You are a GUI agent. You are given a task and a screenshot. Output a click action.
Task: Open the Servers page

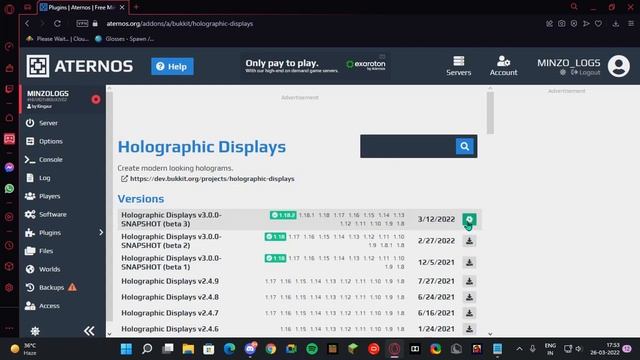tap(458, 66)
